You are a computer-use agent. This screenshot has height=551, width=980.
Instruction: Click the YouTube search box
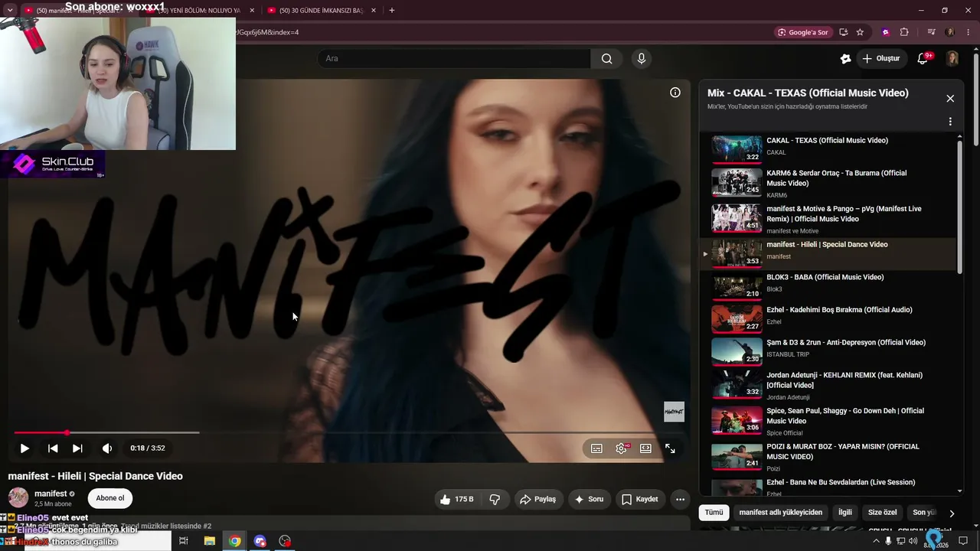(x=454, y=59)
